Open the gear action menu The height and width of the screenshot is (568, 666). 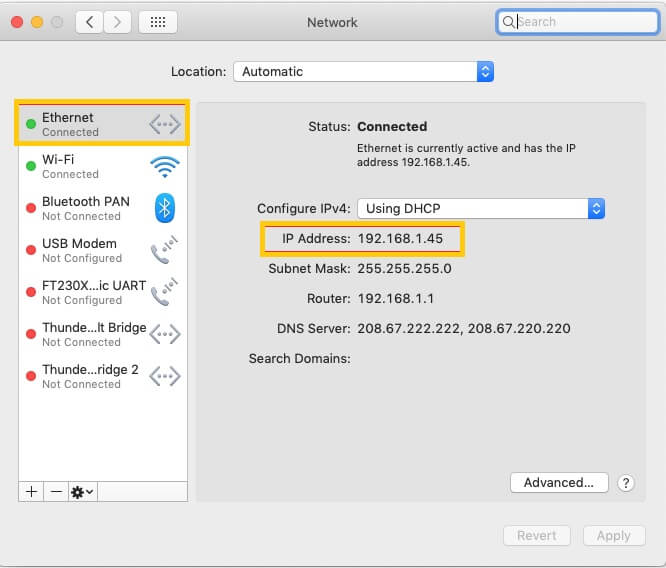pyautogui.click(x=82, y=492)
